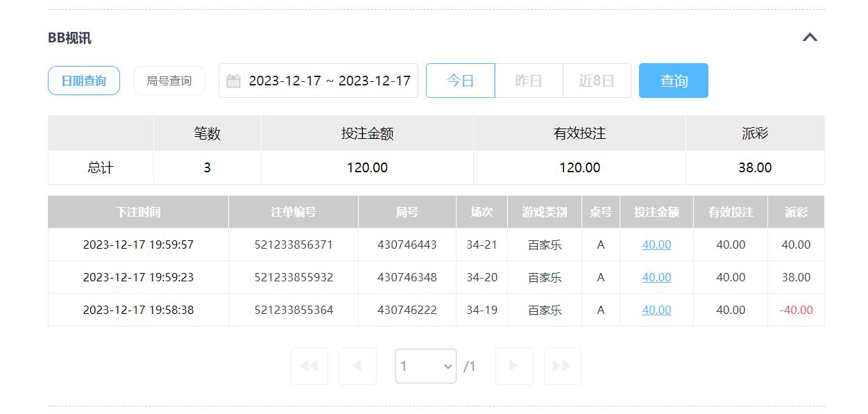This screenshot has height=414, width=868.
Task: Choose the 今日 quick range
Action: click(460, 81)
